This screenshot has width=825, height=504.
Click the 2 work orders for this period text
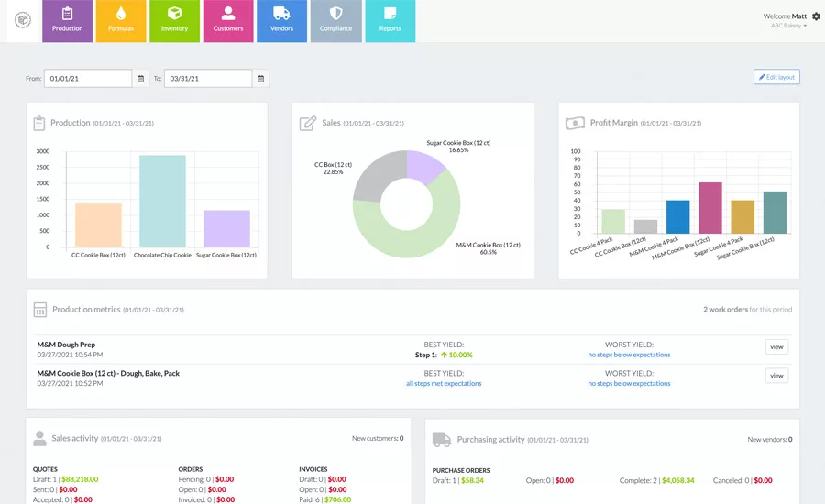[748, 310]
